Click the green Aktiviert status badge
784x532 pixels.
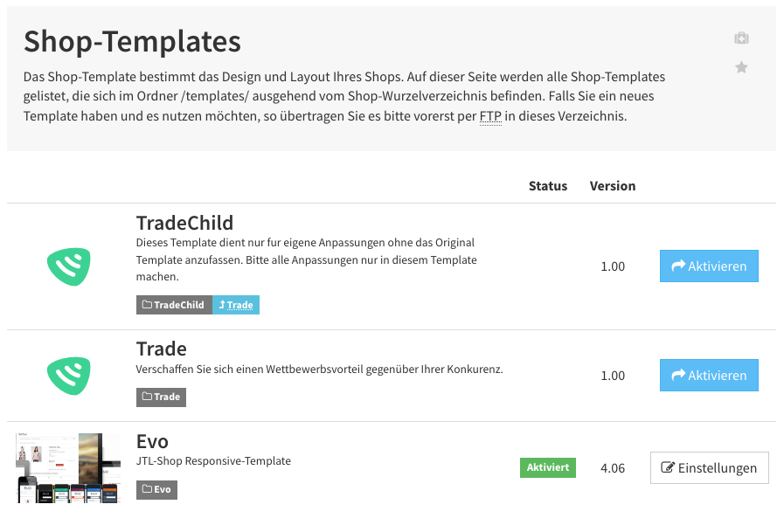tap(547, 467)
